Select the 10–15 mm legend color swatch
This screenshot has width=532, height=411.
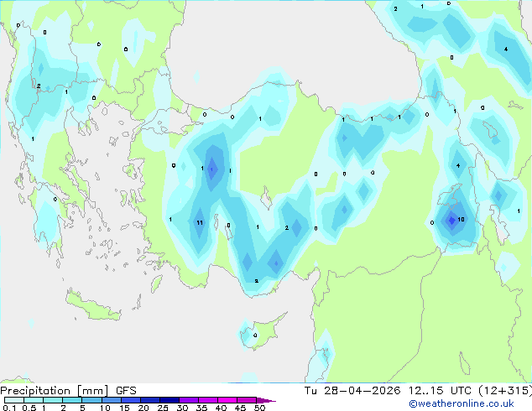click(112, 400)
